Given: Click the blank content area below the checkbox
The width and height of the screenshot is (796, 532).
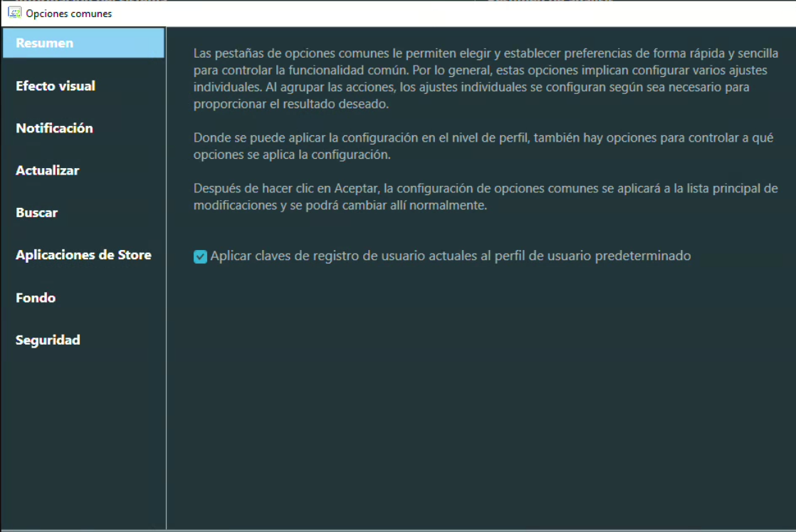Looking at the screenshot, I should (x=481, y=392).
